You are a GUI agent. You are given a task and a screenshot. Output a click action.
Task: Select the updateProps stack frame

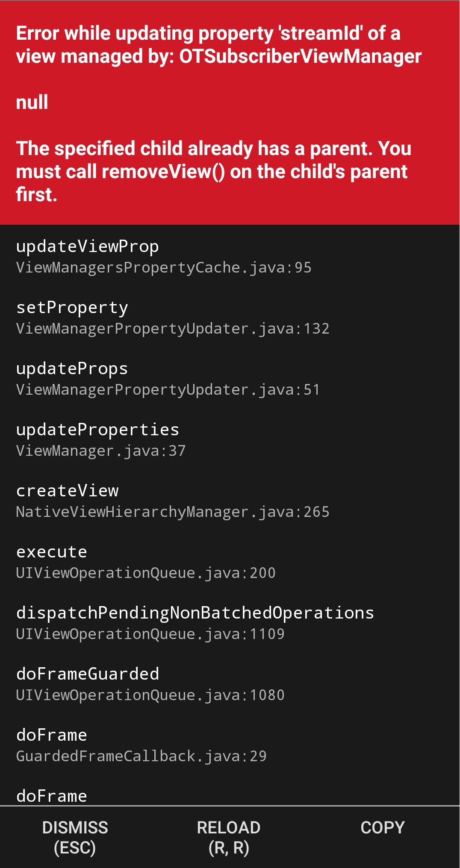[72, 368]
